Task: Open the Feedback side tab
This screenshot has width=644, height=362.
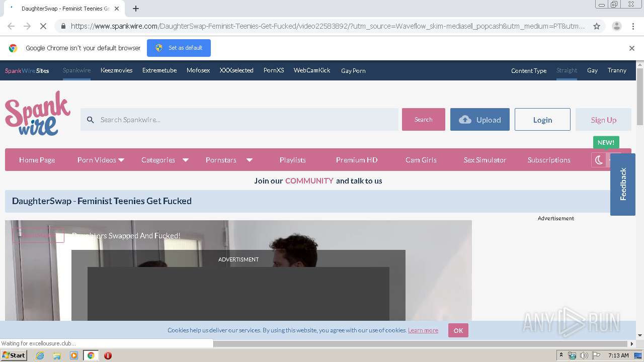Action: 623,184
